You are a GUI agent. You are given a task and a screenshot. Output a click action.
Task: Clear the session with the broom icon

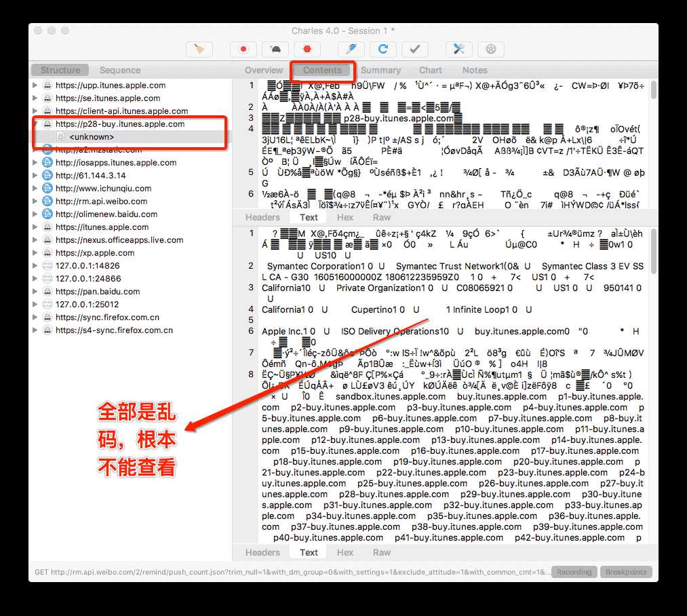(x=199, y=49)
